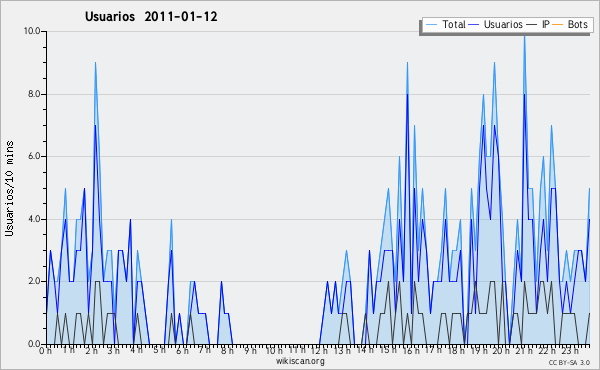Image resolution: width=600 pixels, height=370 pixels.
Task: Click the Usuarios peak of 8 at 16 h
Action: click(x=408, y=94)
